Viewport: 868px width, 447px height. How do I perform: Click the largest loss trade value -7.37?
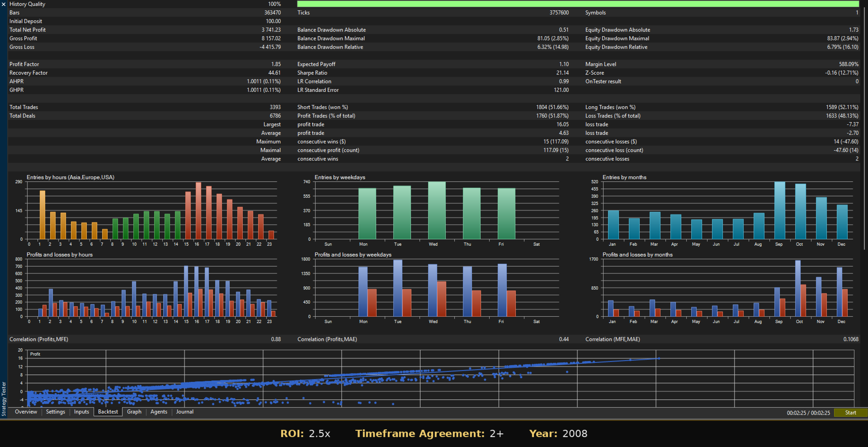tap(853, 124)
